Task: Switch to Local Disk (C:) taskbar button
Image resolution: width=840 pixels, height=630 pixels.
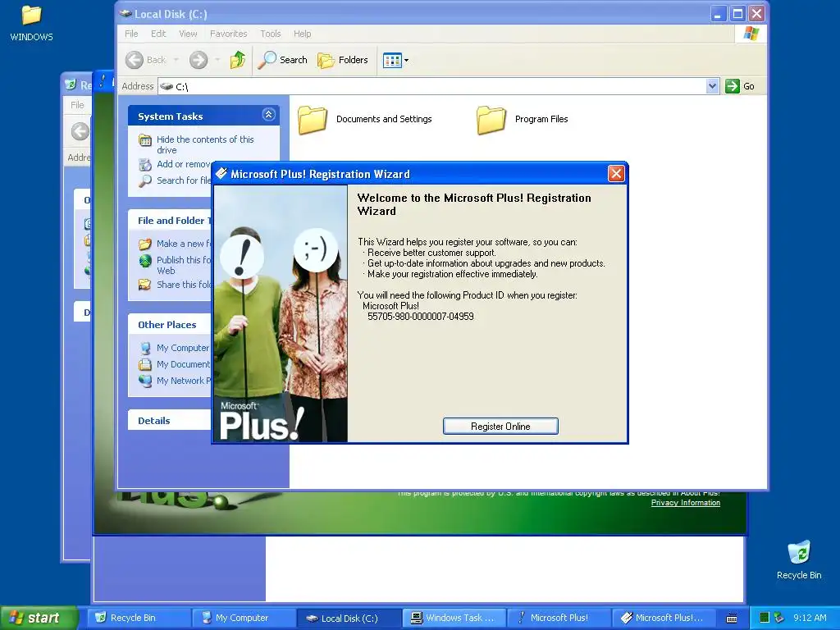Action: (348, 618)
